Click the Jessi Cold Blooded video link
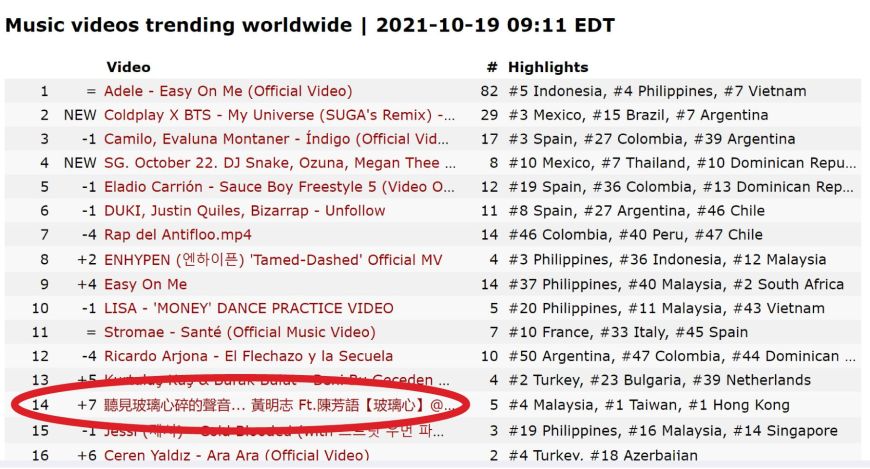 274,431
